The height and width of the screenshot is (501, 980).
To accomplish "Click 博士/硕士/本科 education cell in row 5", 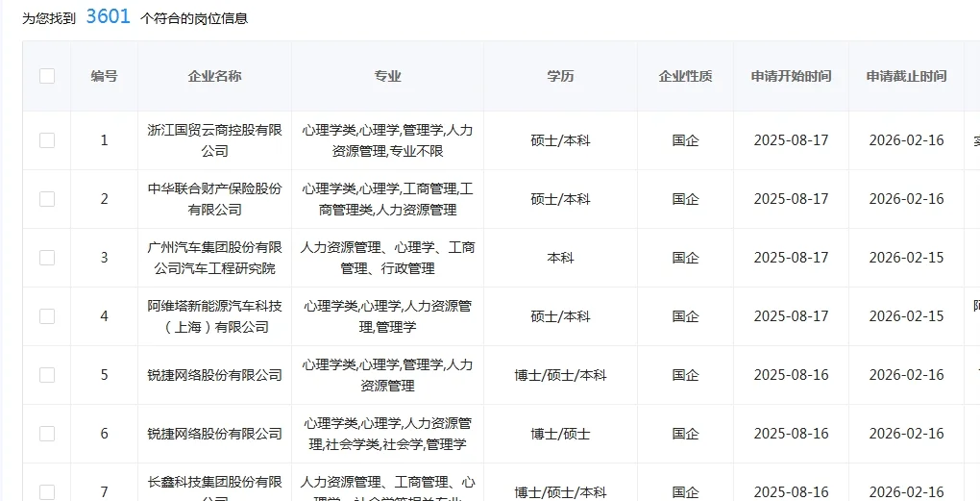I will coord(560,375).
